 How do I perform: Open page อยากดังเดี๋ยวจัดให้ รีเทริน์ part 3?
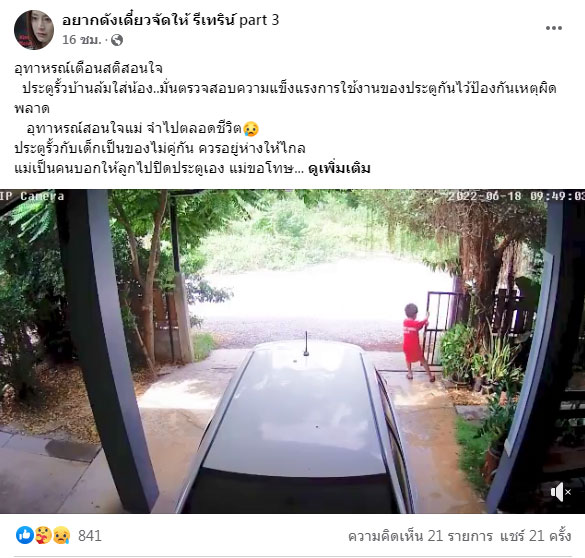click(x=171, y=20)
